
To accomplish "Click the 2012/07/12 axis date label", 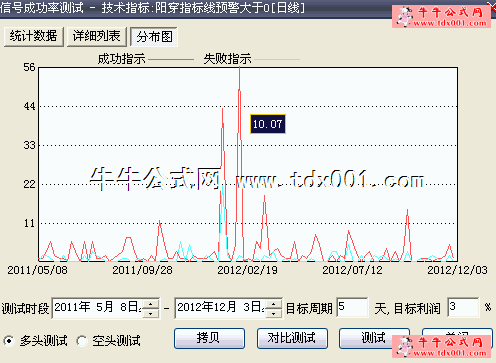I will click(352, 270).
